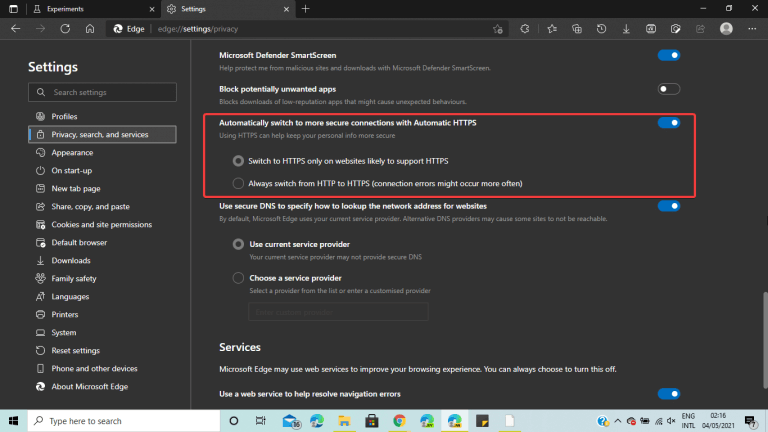Click the user profile avatar
Viewport: 768px width, 432px height.
[726, 29]
